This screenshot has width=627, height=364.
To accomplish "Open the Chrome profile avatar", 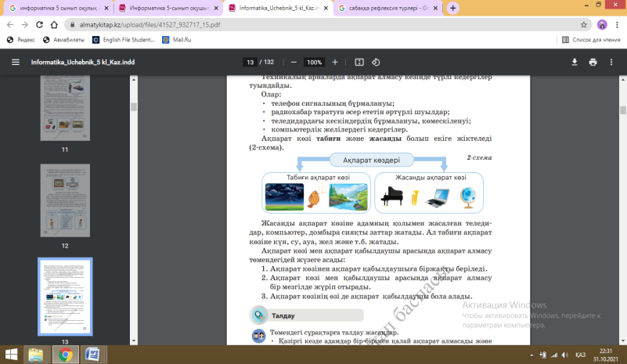I will [602, 25].
